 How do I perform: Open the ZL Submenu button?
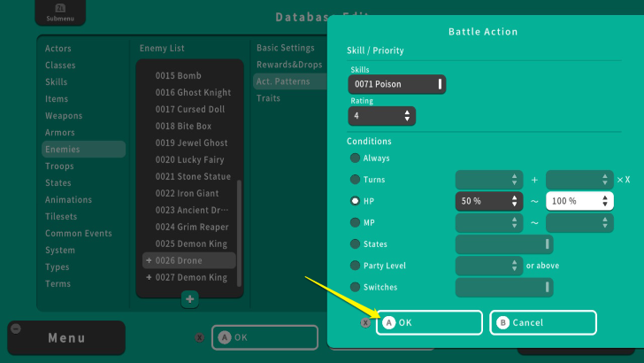[x=60, y=12]
